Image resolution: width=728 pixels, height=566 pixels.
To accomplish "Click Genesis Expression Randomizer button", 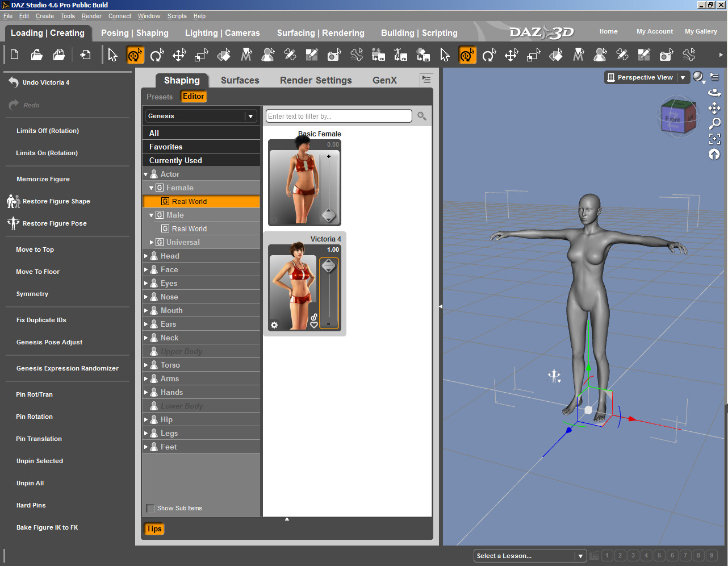I will pos(68,368).
